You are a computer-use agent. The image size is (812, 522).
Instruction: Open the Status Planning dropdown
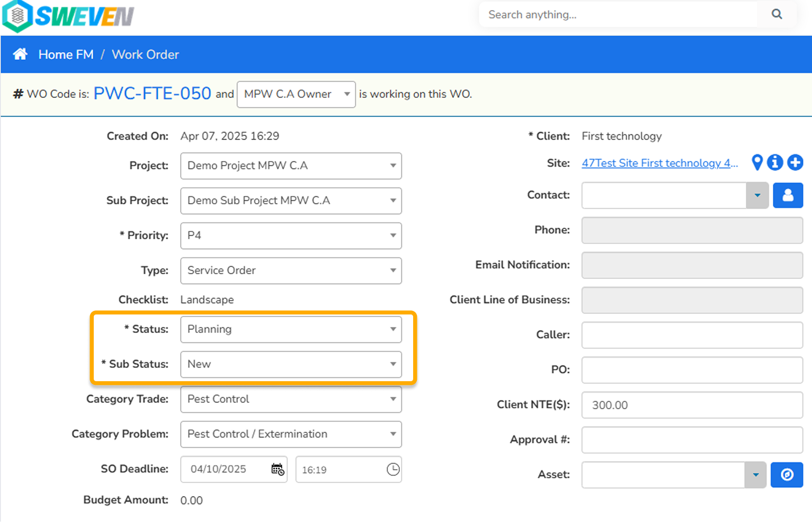(x=291, y=329)
